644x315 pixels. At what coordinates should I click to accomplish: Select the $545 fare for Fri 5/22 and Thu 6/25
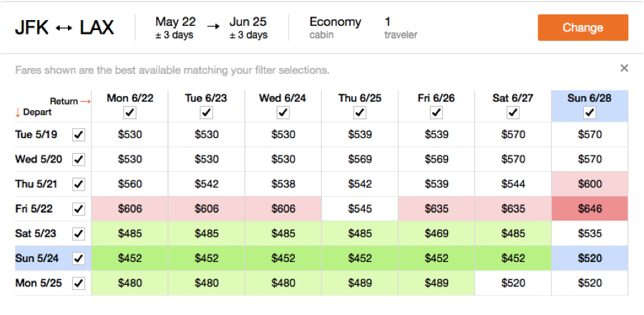[360, 209]
